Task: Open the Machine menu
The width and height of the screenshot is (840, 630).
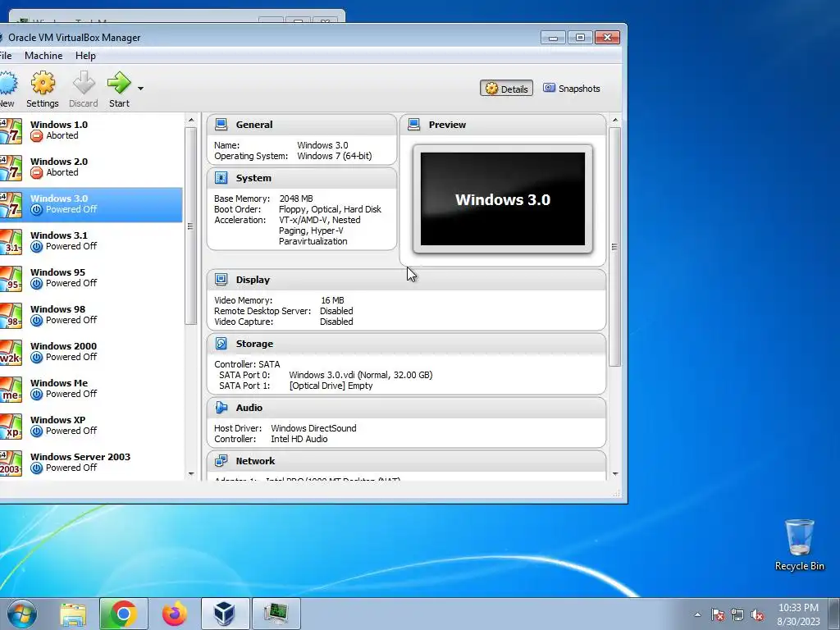Action: (43, 56)
